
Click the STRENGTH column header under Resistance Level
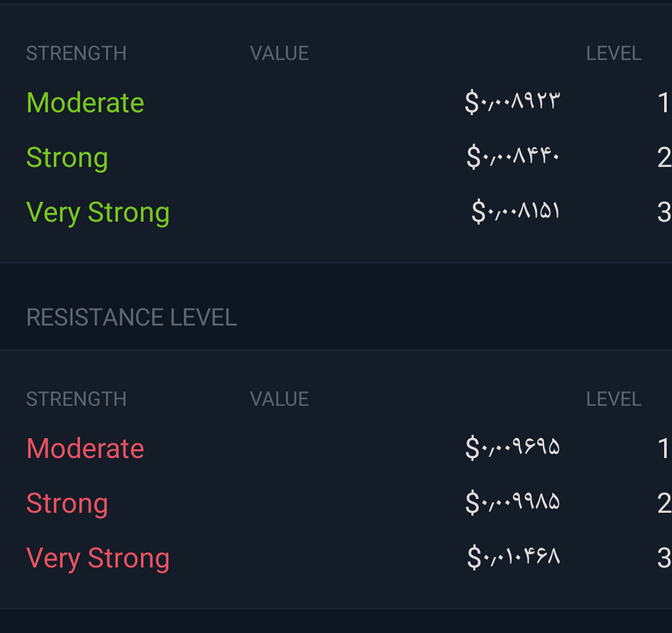(x=76, y=399)
